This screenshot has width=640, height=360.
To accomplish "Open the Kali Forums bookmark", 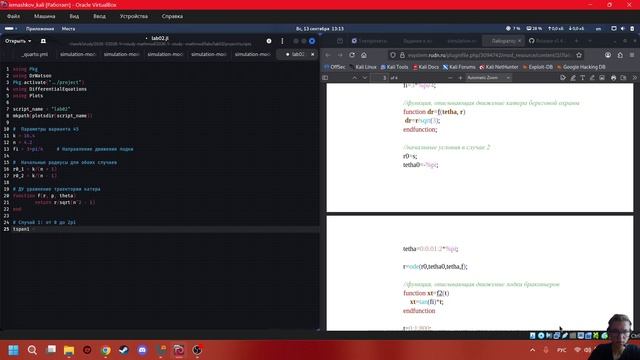I will tap(459, 67).
